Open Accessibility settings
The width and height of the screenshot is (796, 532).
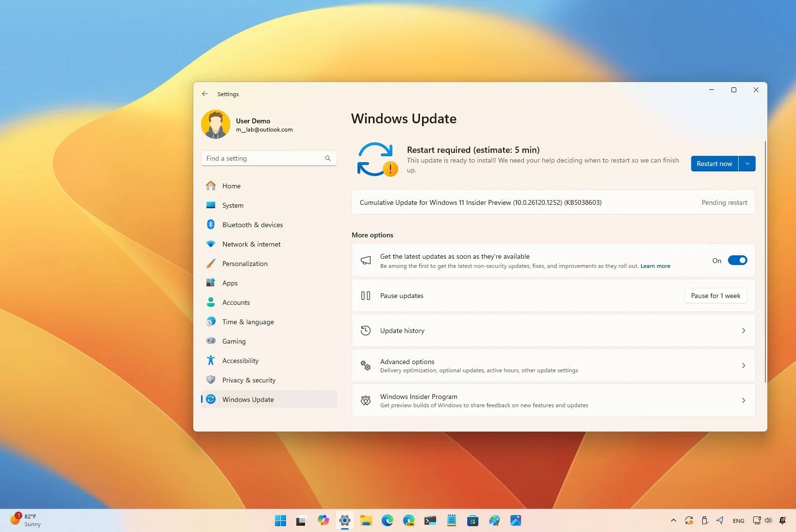tap(240, 361)
